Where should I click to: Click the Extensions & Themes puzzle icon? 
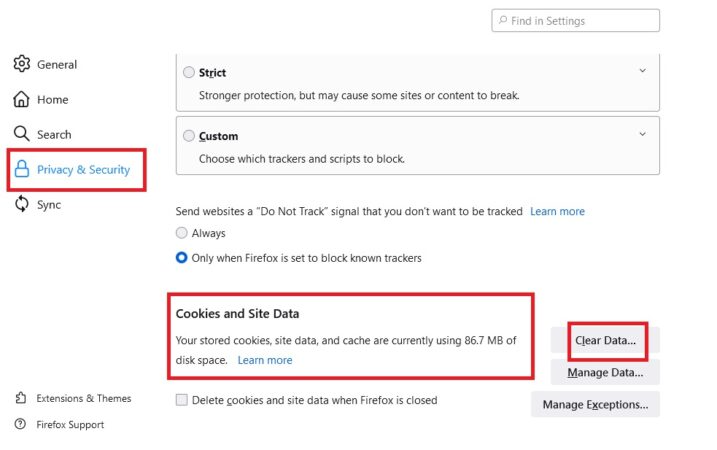click(x=21, y=398)
